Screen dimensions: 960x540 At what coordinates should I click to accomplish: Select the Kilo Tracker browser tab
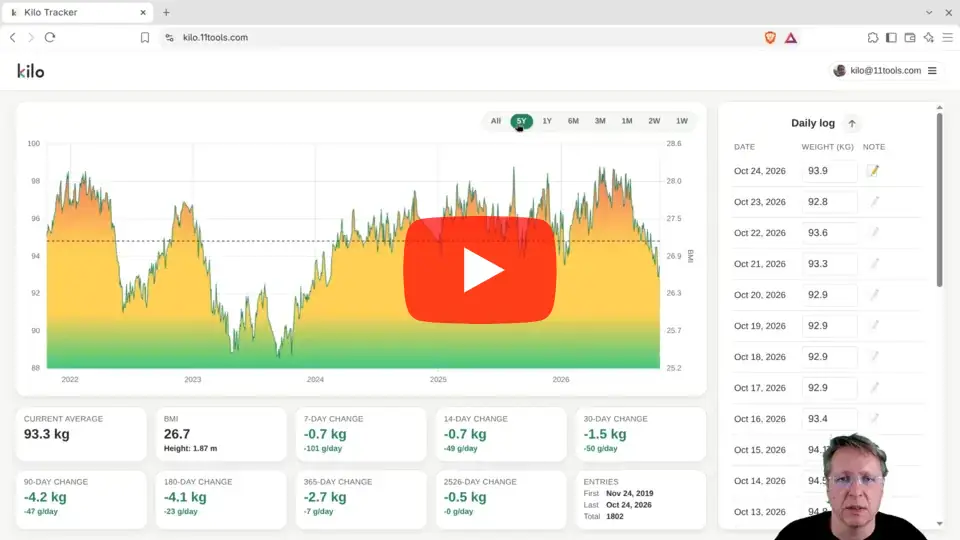coord(77,12)
